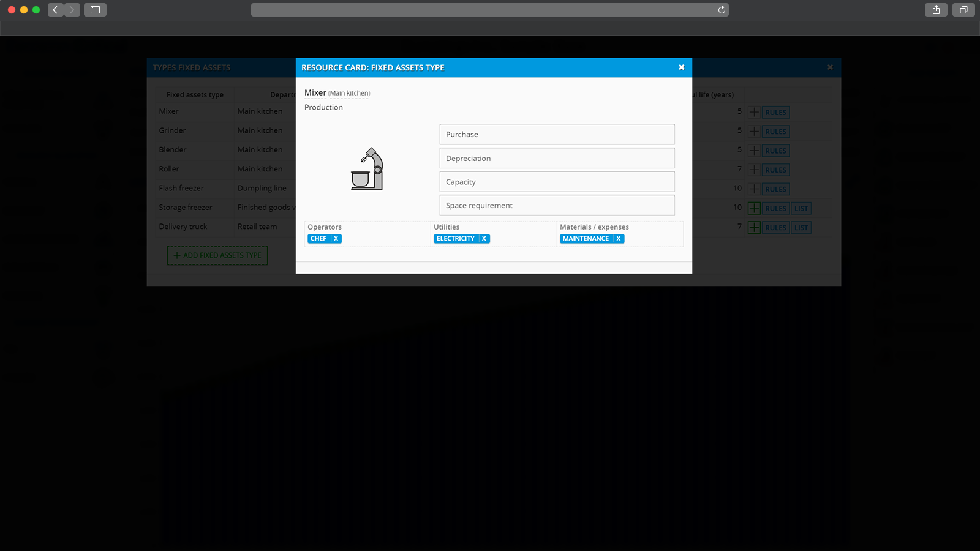Click the ELECTRICITY utility tag

[x=456, y=239]
